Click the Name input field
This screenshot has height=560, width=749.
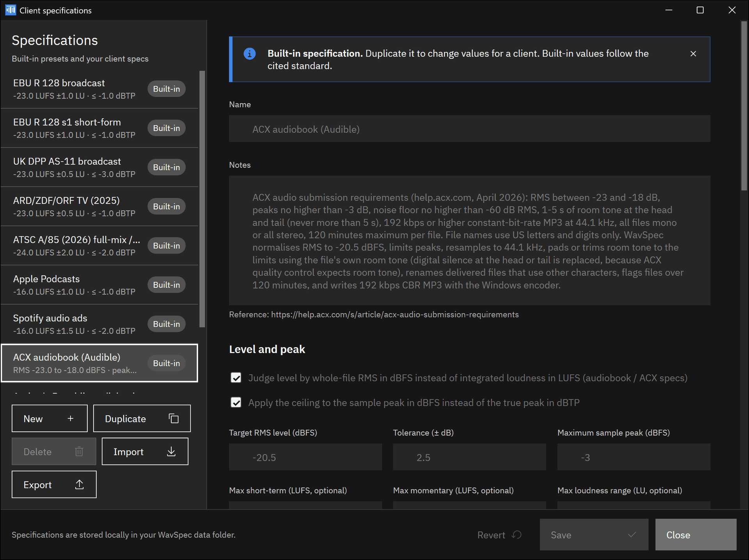click(x=469, y=129)
